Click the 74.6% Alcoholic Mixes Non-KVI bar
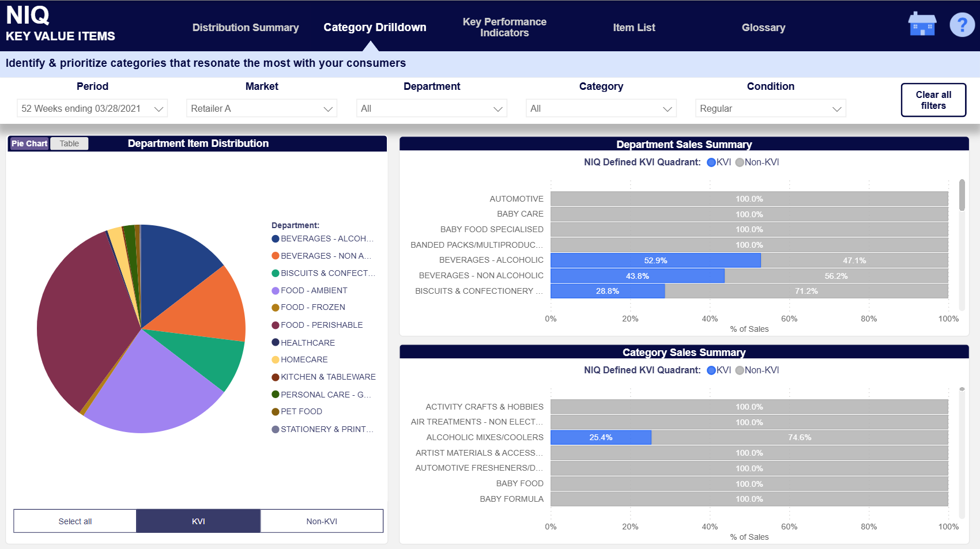This screenshot has width=980, height=549. click(x=800, y=437)
